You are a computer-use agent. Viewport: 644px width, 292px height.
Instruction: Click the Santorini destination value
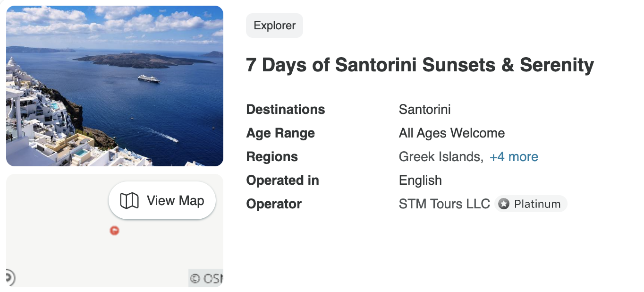[x=424, y=110]
